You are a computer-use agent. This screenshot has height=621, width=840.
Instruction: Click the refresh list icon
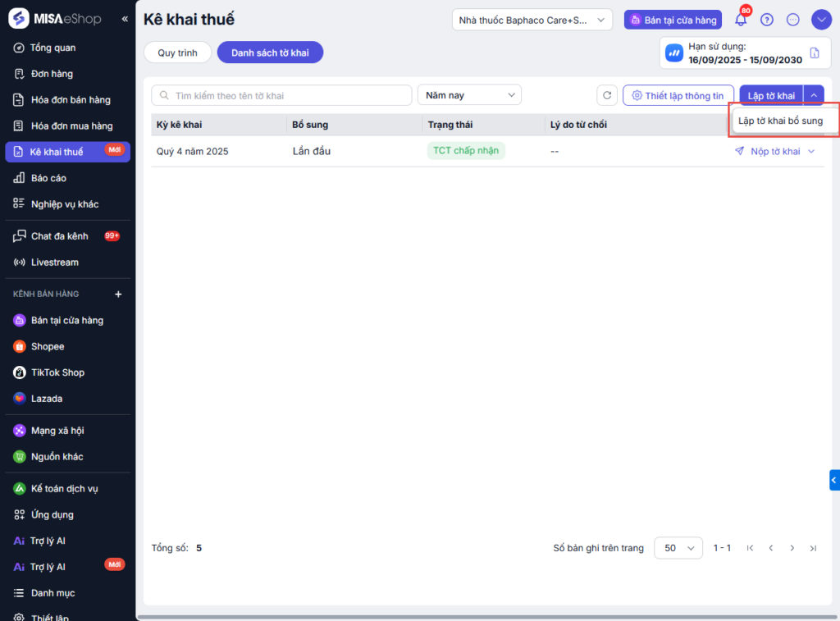tap(607, 95)
